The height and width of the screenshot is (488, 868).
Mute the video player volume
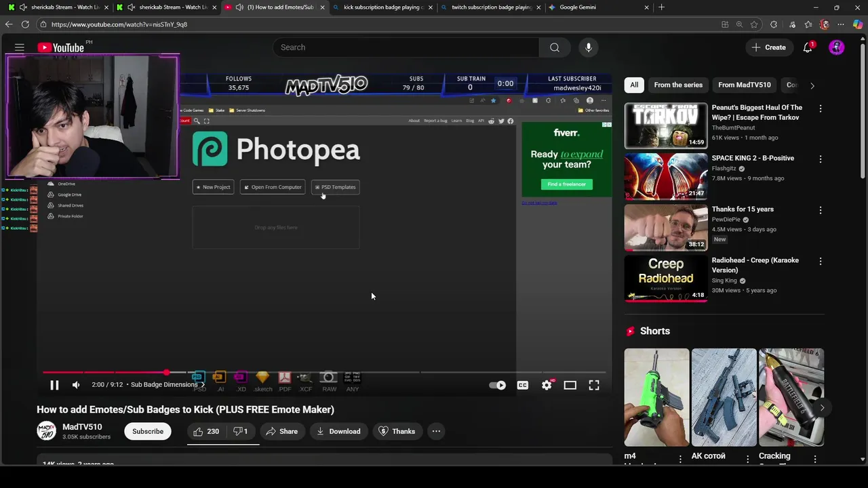76,385
